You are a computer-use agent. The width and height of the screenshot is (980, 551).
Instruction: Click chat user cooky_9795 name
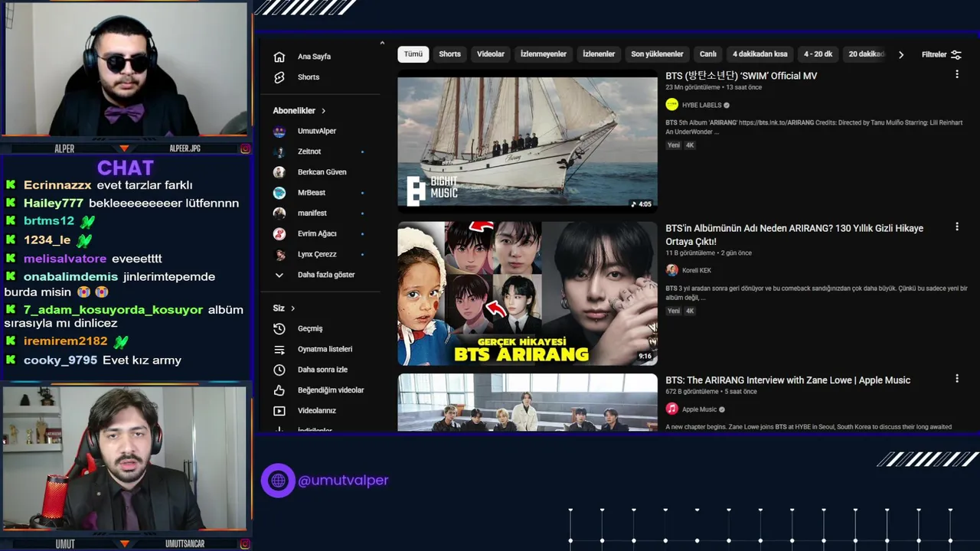coord(60,360)
